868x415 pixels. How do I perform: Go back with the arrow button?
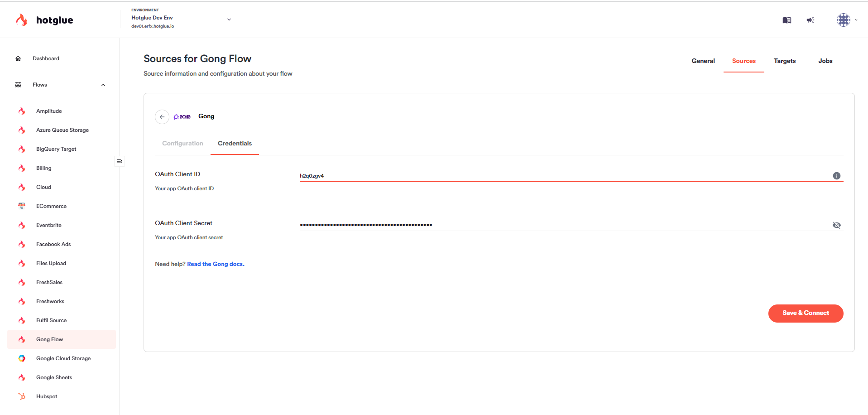162,117
